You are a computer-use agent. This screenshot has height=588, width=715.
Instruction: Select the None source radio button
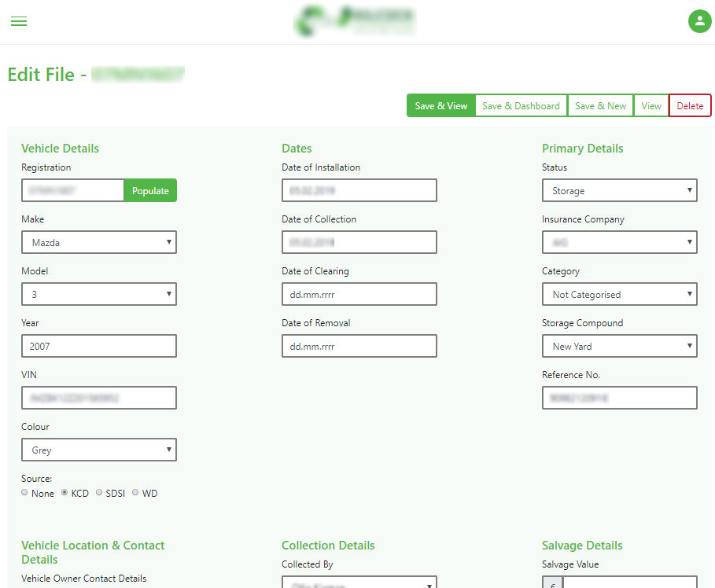(x=25, y=493)
